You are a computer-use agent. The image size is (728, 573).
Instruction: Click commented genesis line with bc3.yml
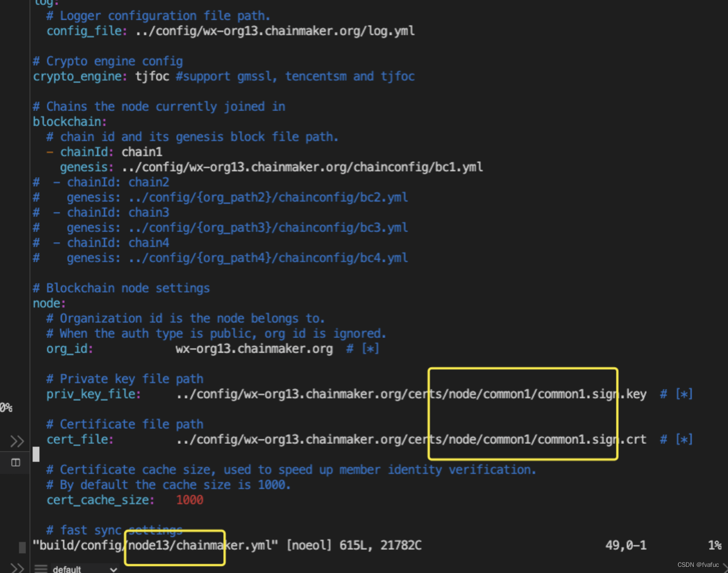[220, 227]
